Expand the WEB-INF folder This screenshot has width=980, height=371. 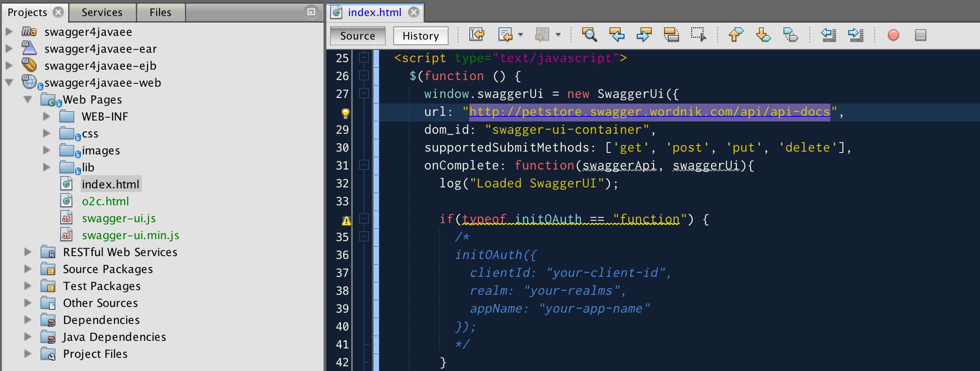pos(47,116)
